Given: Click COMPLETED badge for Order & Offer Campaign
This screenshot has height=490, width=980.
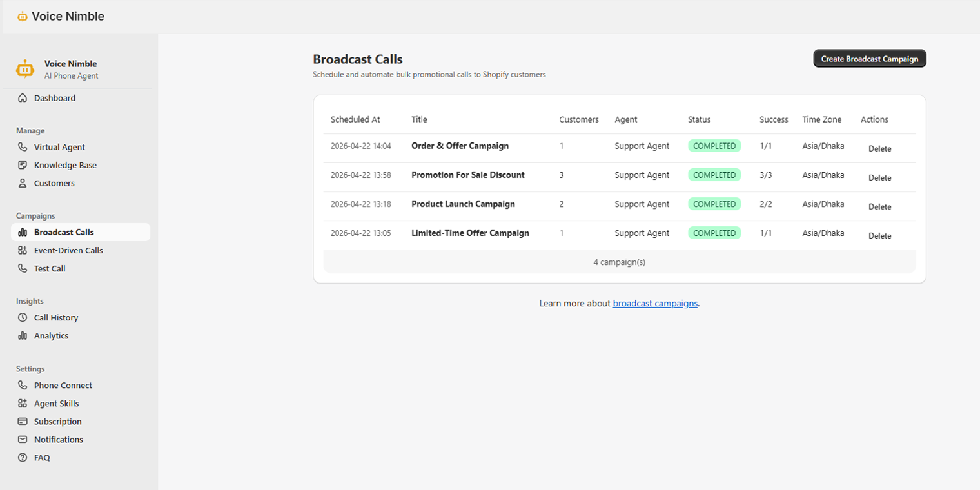Looking at the screenshot, I should click(x=714, y=146).
